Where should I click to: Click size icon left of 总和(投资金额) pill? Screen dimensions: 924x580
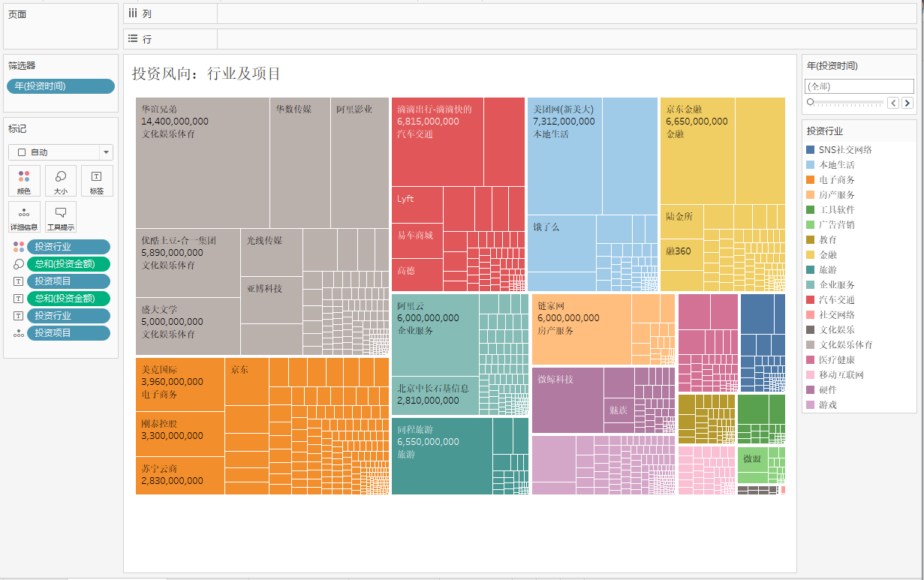coord(19,264)
